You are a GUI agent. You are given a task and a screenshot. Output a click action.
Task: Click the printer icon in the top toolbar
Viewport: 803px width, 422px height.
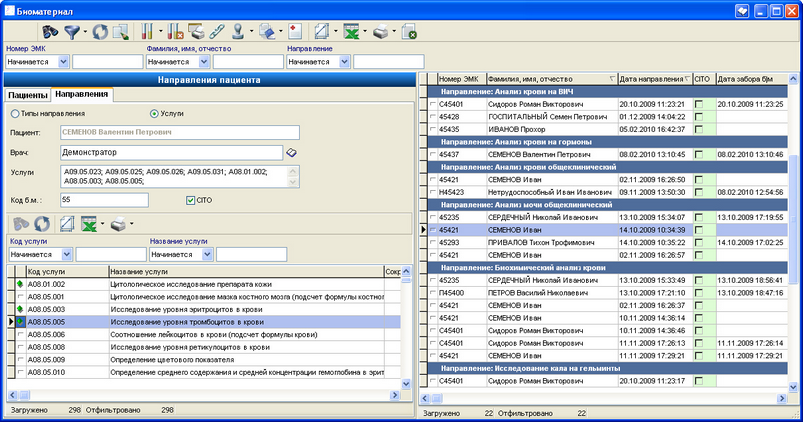(381, 32)
